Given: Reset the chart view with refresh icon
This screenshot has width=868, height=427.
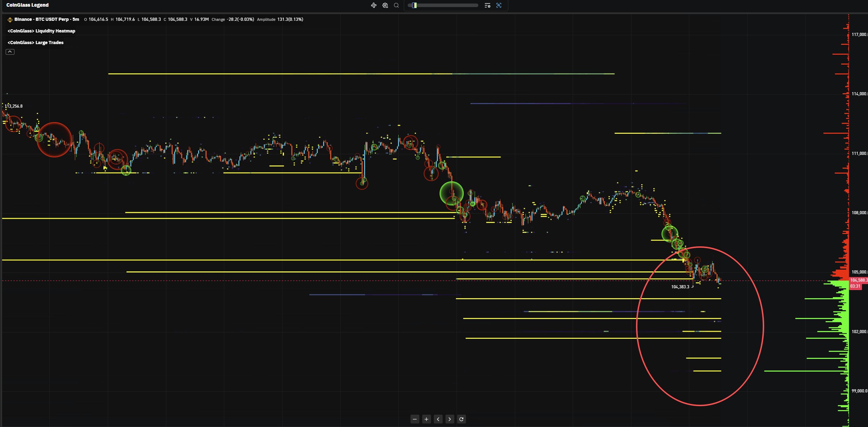Looking at the screenshot, I should (x=461, y=419).
